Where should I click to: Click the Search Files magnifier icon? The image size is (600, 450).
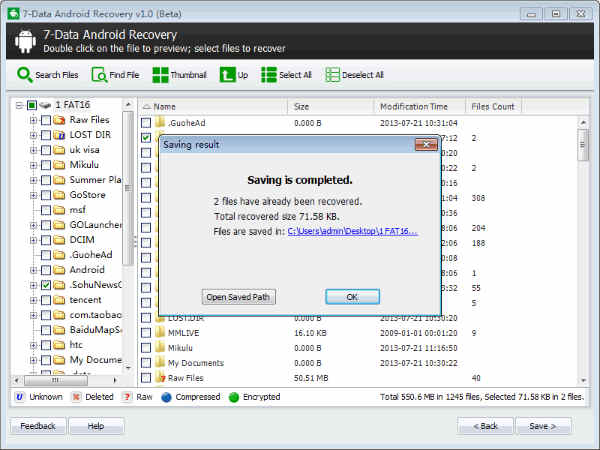pos(24,75)
